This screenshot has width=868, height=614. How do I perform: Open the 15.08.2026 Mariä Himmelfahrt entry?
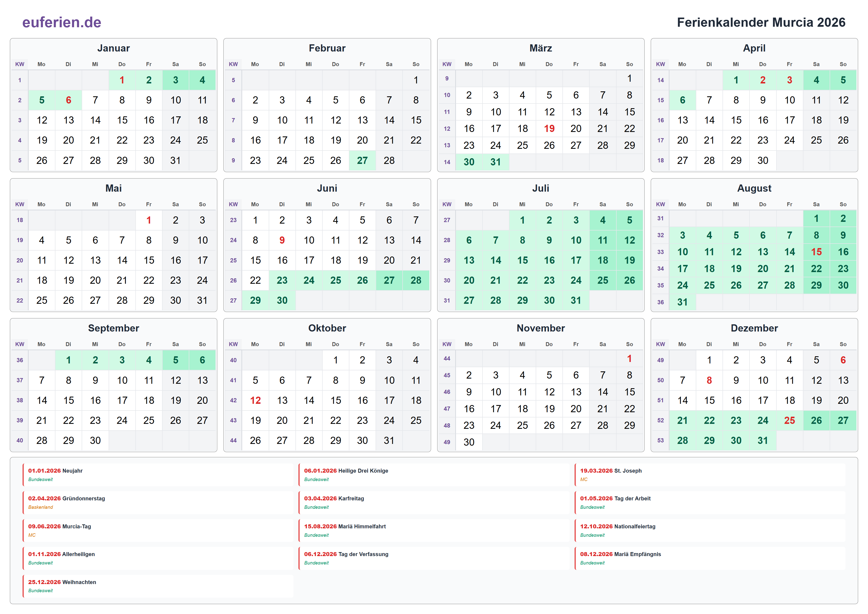click(434, 530)
